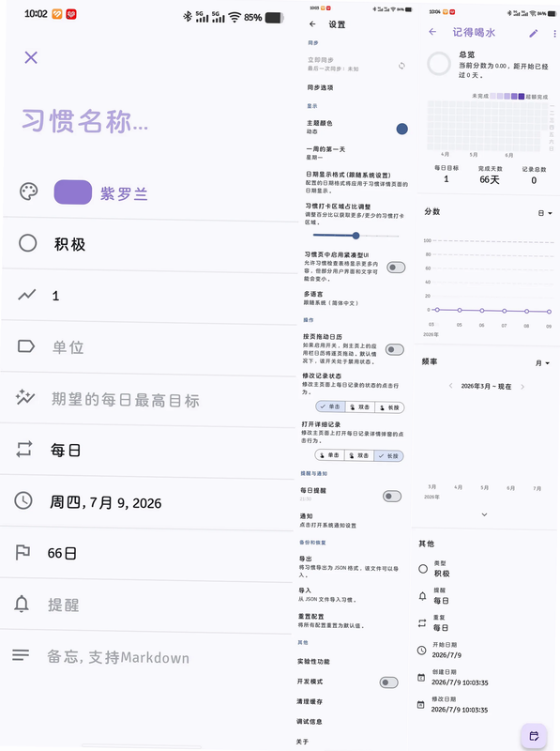Tap the trend line icon beside 1

pyautogui.click(x=27, y=294)
